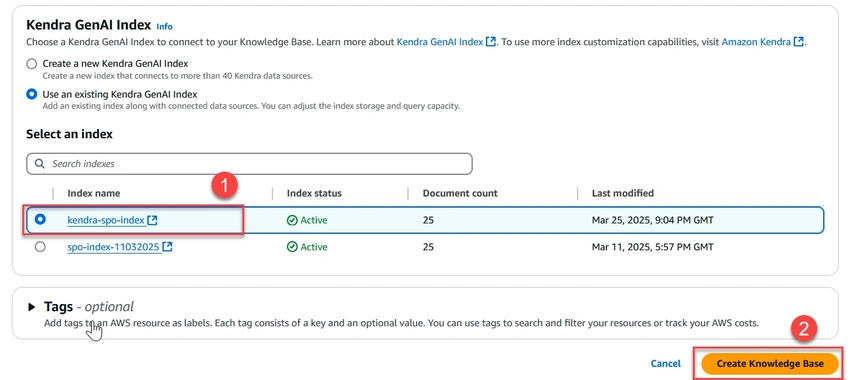The width and height of the screenshot is (850, 380).
Task: Click the Index status column header
Action: (x=314, y=193)
